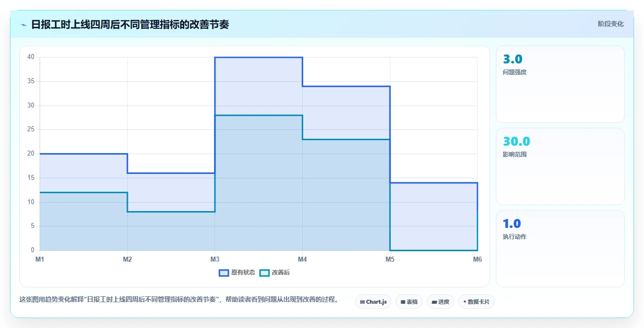Click the 进度 tag pill
The image size is (644, 328).
pos(440,302)
